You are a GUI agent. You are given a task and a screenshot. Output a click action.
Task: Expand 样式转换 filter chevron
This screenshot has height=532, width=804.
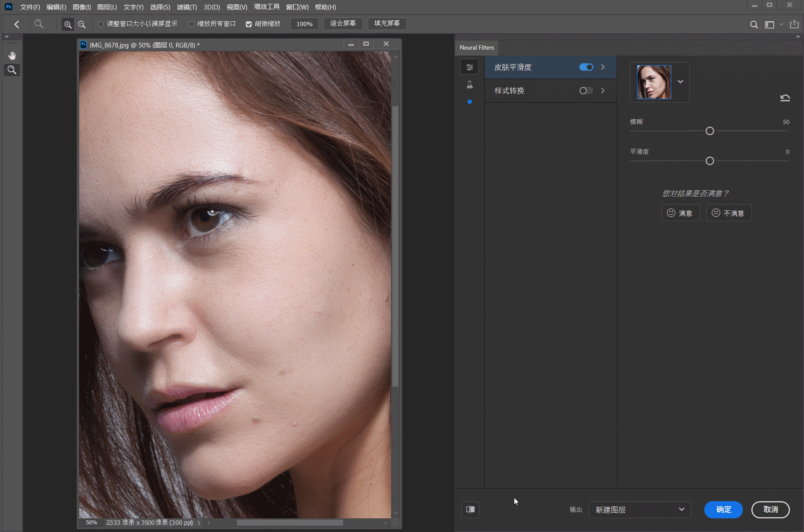[x=602, y=91]
